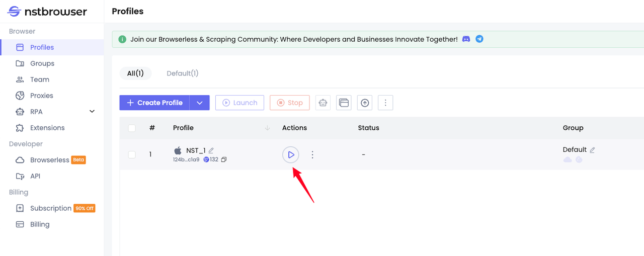Open Groups in the sidebar
Image resolution: width=644 pixels, height=256 pixels.
tap(52, 63)
